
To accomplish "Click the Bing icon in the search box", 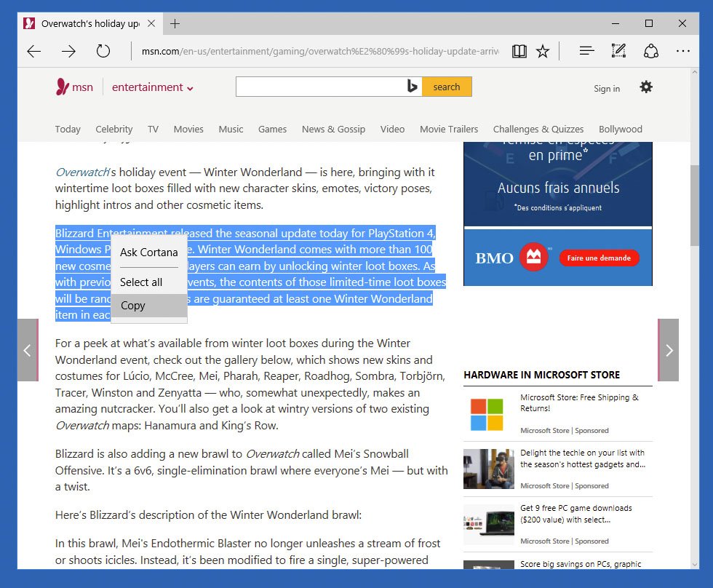I will point(413,86).
